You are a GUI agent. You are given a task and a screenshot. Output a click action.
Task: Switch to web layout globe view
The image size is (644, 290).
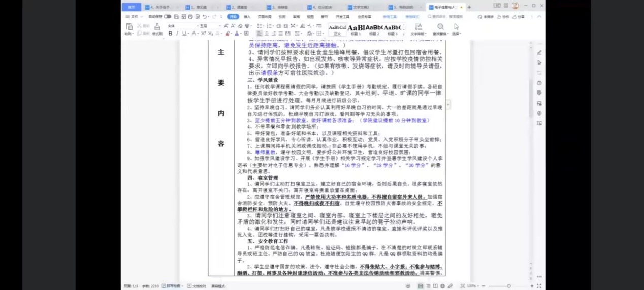coord(442,286)
